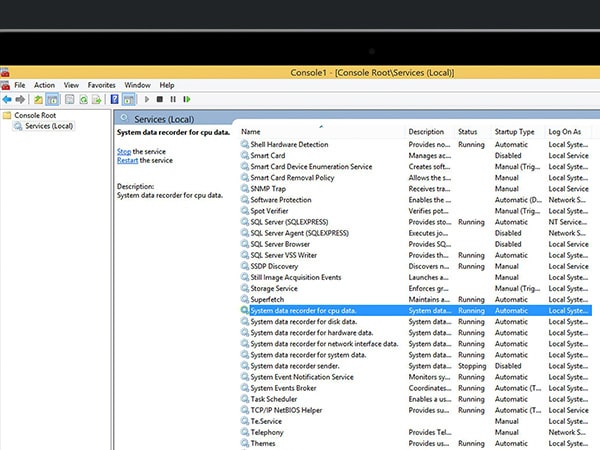Viewport: 600px width, 450px height.
Task: Click the Console1 title bar icon
Action: coord(5,72)
